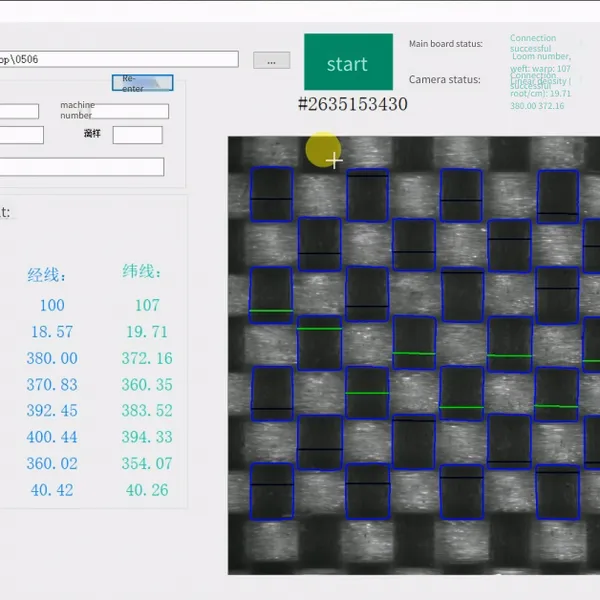600x600 pixels.
Task: Click the weft density value 19.71
Action: tap(147, 332)
